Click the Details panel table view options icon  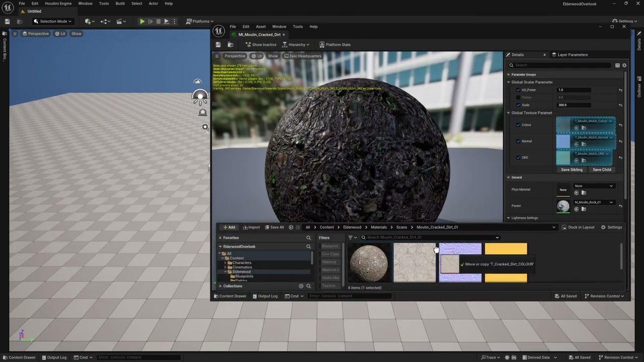pyautogui.click(x=617, y=65)
